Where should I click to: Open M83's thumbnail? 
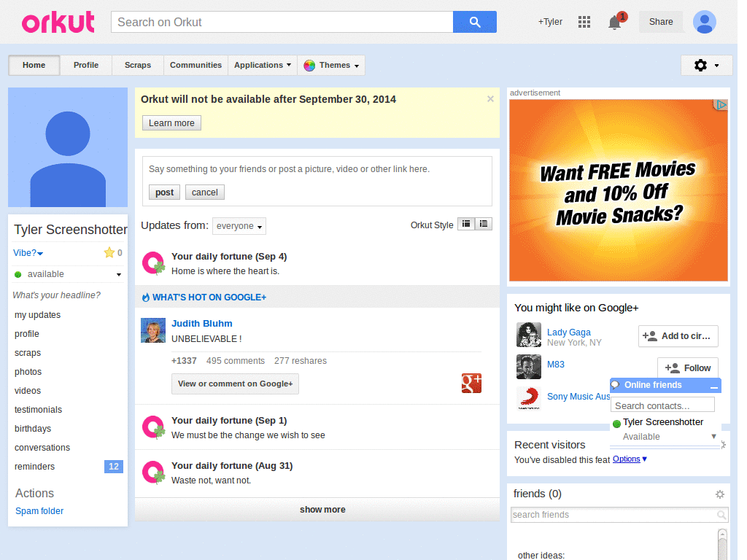[x=528, y=367]
